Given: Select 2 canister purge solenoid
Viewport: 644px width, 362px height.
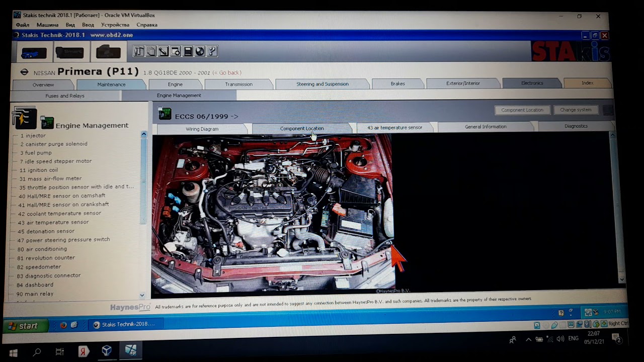Looking at the screenshot, I should (x=54, y=144).
